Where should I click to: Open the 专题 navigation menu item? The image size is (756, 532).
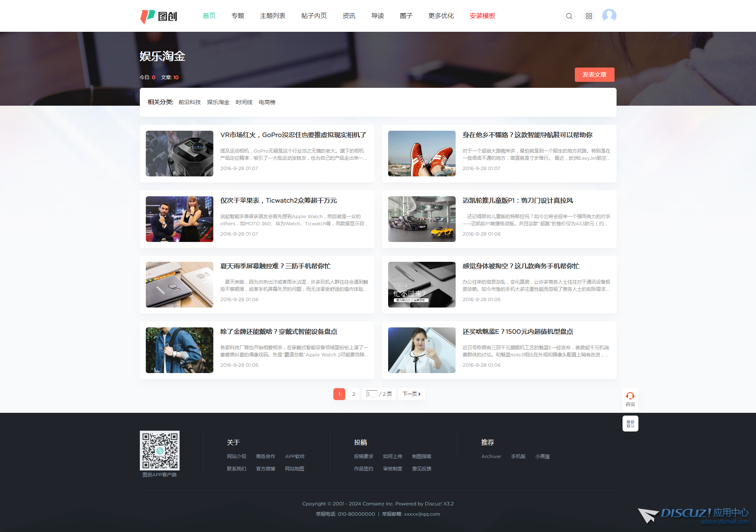[x=238, y=16]
